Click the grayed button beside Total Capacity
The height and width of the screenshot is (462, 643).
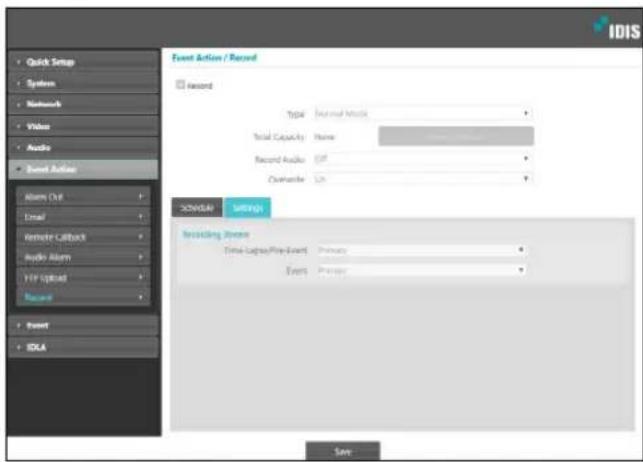[x=456, y=136]
